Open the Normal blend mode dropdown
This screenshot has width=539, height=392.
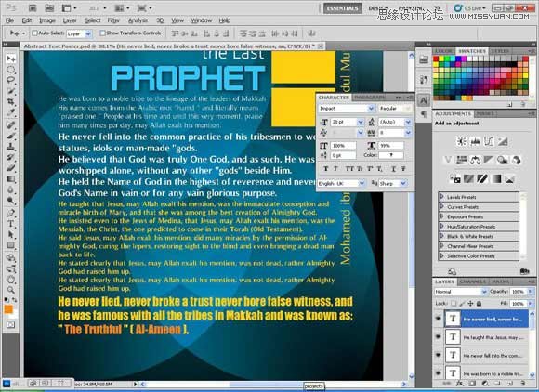[x=461, y=292]
